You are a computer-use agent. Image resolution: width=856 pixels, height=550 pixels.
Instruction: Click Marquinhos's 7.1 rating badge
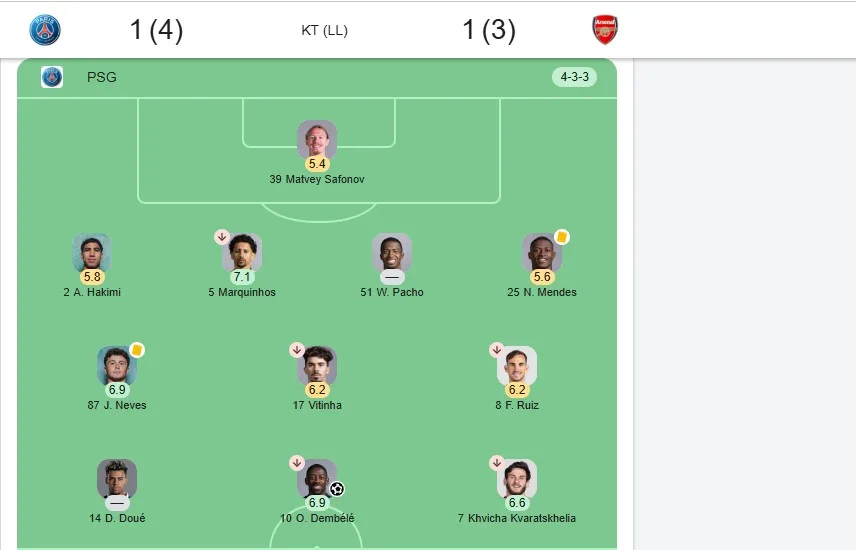pos(242,277)
